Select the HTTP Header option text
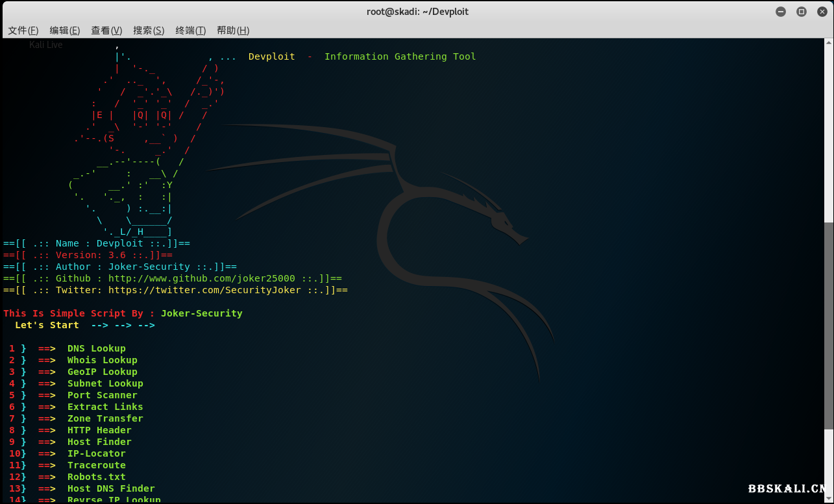The image size is (834, 504). click(99, 430)
